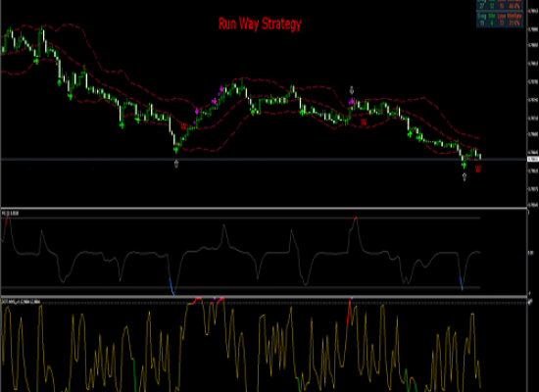Click grey up-arrow beside the last red W
539x392 pixels.
(x=465, y=176)
